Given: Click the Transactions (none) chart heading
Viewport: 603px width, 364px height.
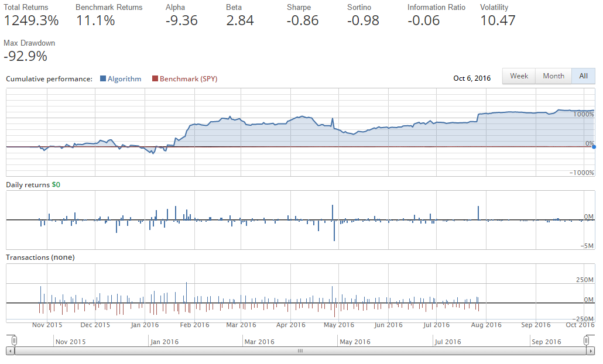Looking at the screenshot, I should pos(40,257).
